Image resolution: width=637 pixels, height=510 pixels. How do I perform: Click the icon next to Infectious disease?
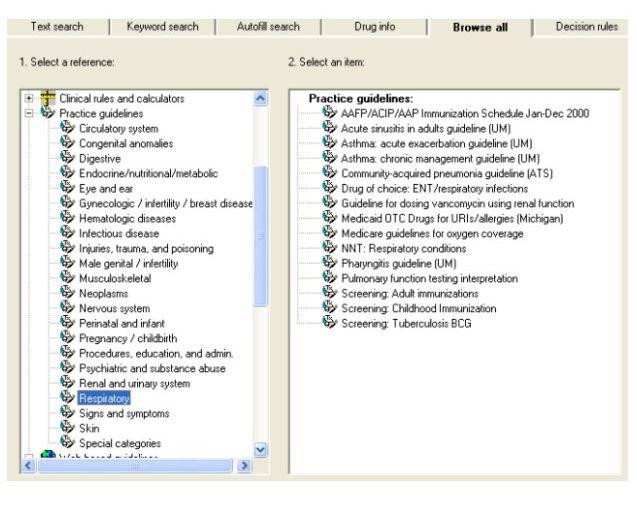(x=67, y=233)
